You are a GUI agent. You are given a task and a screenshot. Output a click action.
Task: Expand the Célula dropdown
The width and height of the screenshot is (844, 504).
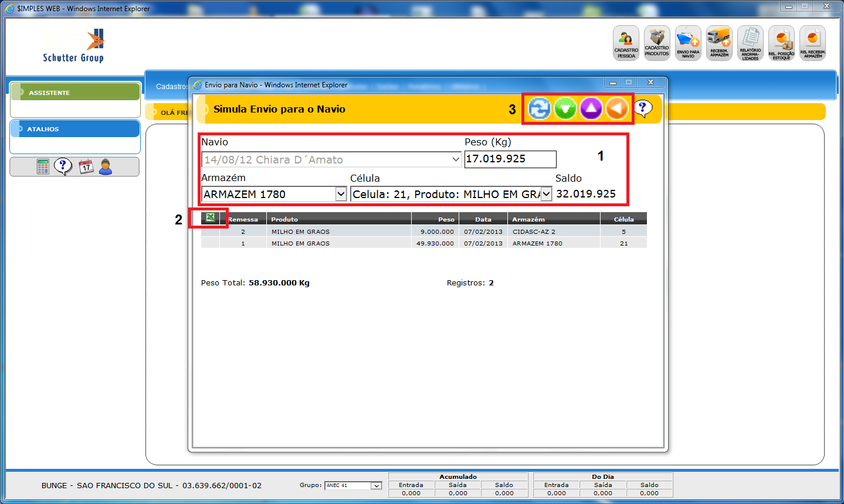[x=545, y=194]
